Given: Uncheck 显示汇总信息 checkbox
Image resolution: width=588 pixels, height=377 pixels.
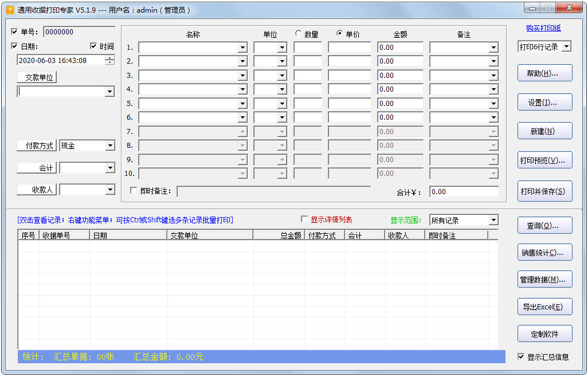Looking at the screenshot, I should coord(521,356).
